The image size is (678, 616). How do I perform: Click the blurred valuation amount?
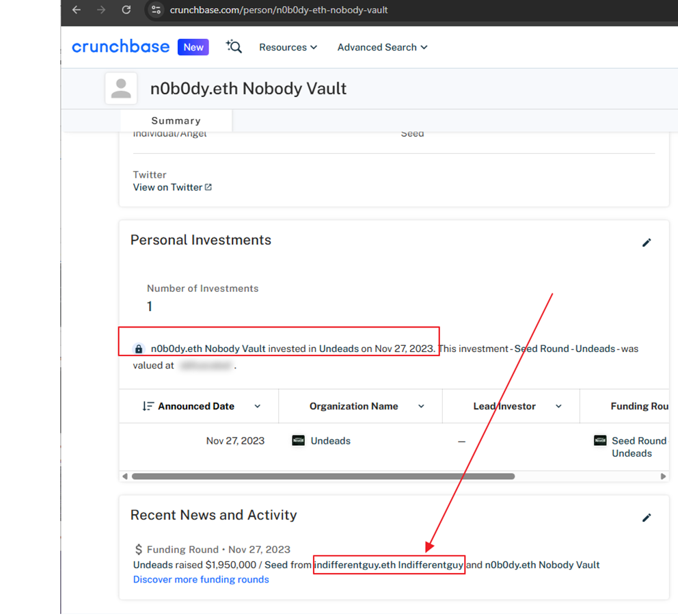point(206,366)
